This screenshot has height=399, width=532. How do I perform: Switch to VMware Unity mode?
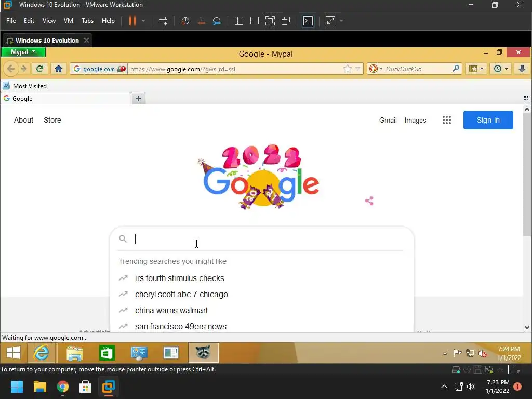286,21
